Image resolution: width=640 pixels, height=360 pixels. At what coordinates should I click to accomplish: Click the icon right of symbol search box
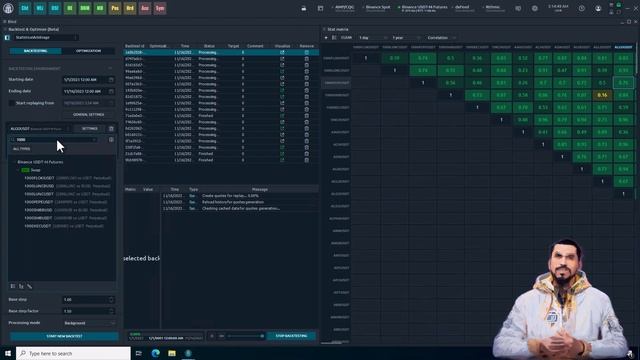coord(111,140)
